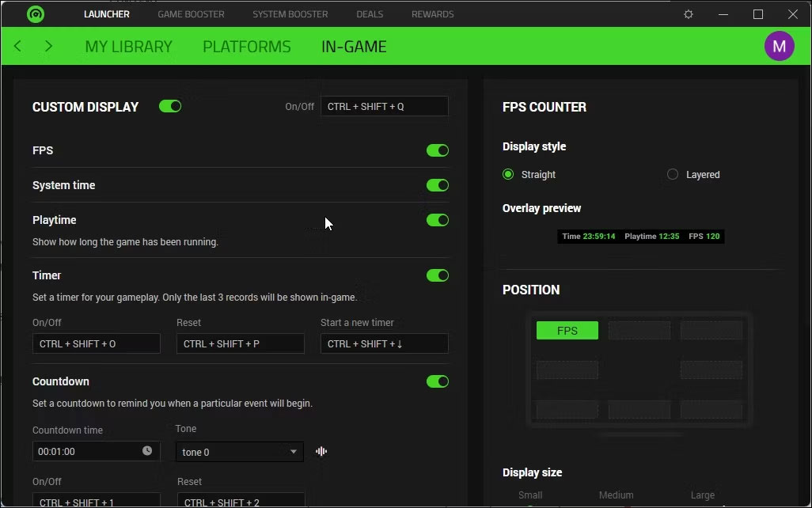Toggle the Custom Display switch
Image resolution: width=812 pixels, height=508 pixels.
[x=170, y=106]
